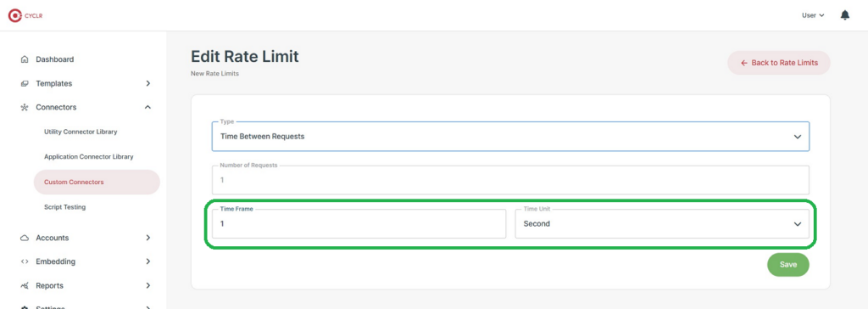Open the notifications bell
The width and height of the screenshot is (868, 309).
pos(845,15)
